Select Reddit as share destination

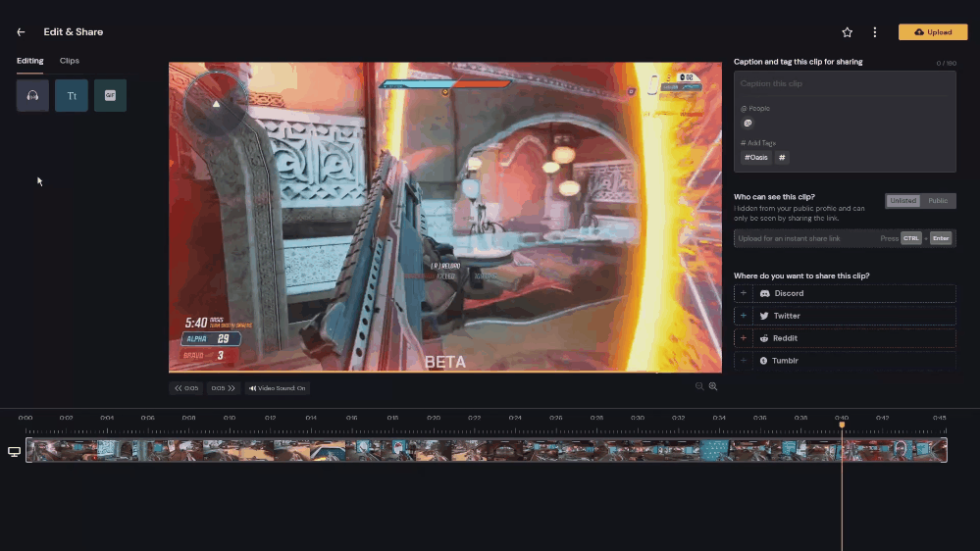[853, 338]
